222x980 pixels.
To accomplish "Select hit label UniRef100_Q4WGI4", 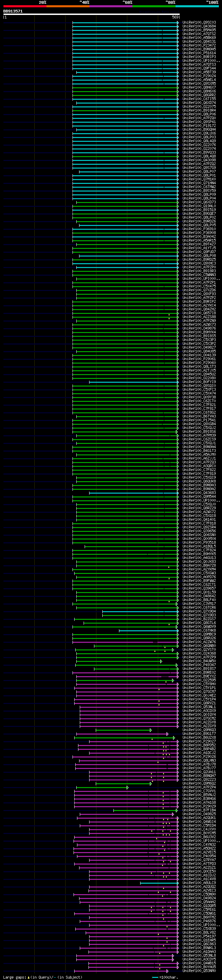I will click(199, 822).
